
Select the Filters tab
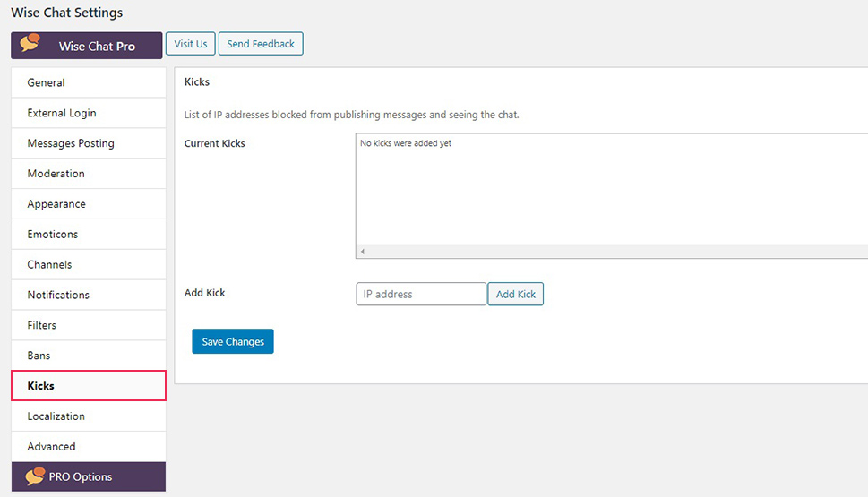(89, 325)
